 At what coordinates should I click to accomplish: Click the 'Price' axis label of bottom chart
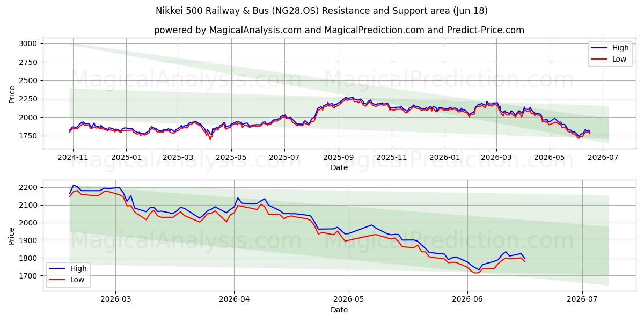12,236
